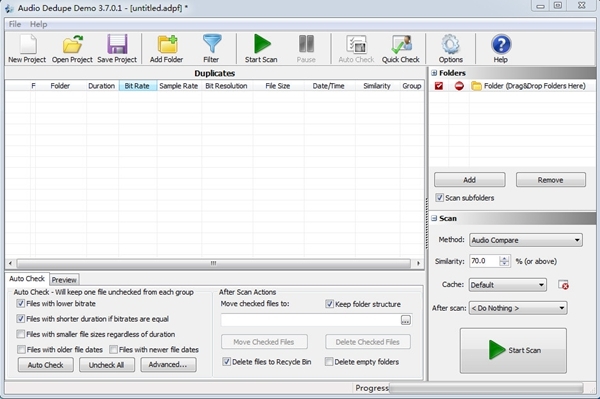Open the Advanced... settings button
Viewport: 600px width, 399px height.
pyautogui.click(x=168, y=365)
